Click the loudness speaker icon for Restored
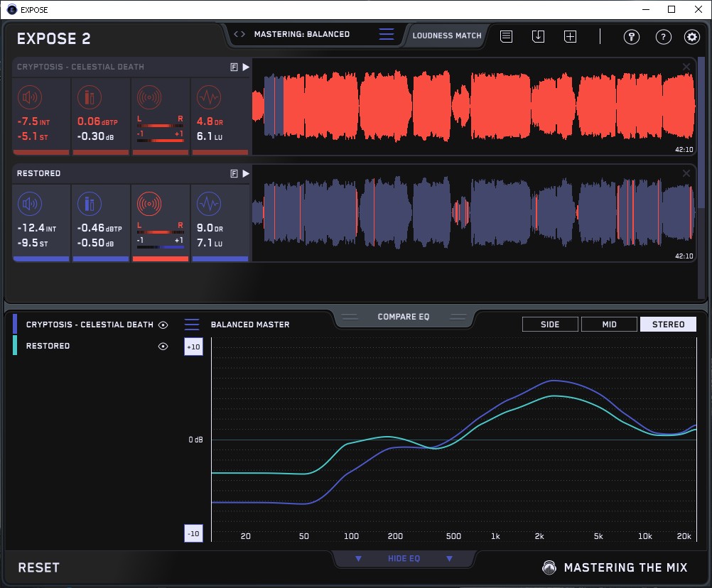This screenshot has height=588, width=712. pos(29,205)
